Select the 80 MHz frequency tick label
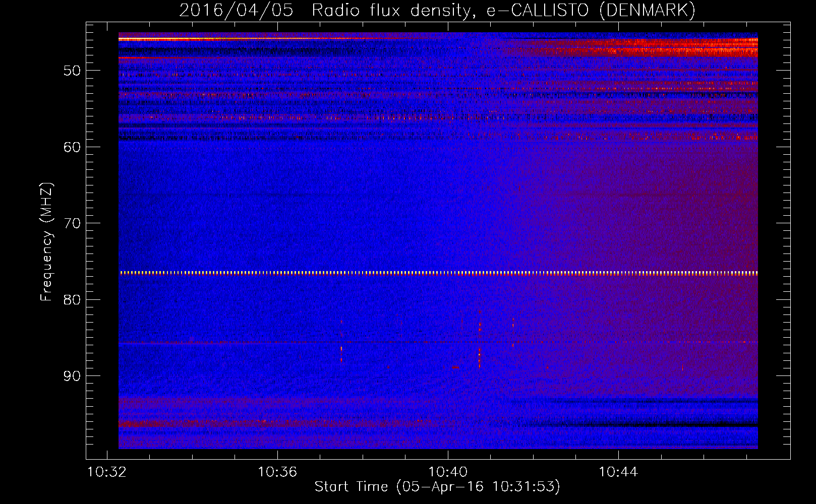Viewport: 816px width, 504px height. pyautogui.click(x=72, y=299)
